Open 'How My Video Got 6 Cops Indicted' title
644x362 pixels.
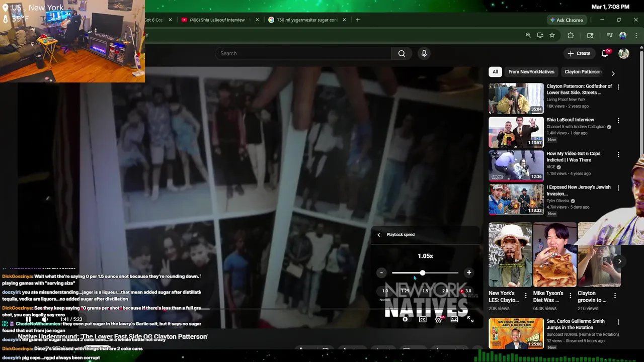[574, 157]
